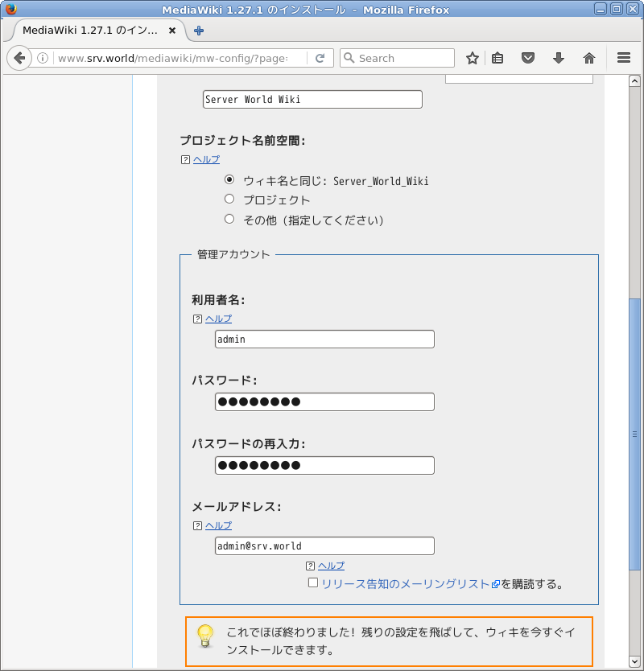Maximize the Firefox window
This screenshot has height=671, width=644.
tap(617, 9)
